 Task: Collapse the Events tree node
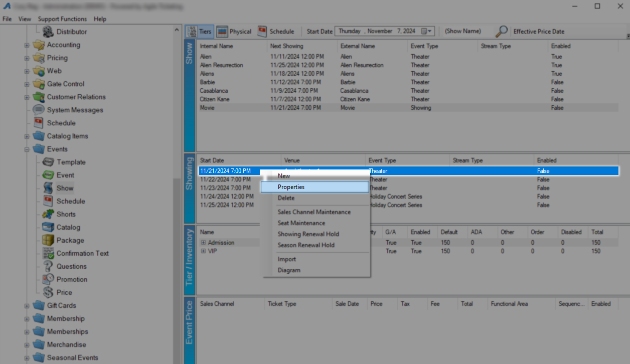click(x=27, y=149)
